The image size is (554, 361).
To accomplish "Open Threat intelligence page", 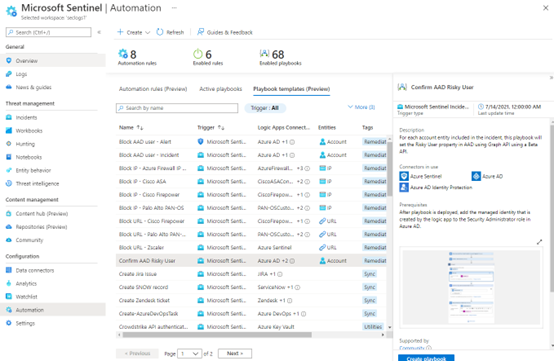I will click(37, 184).
